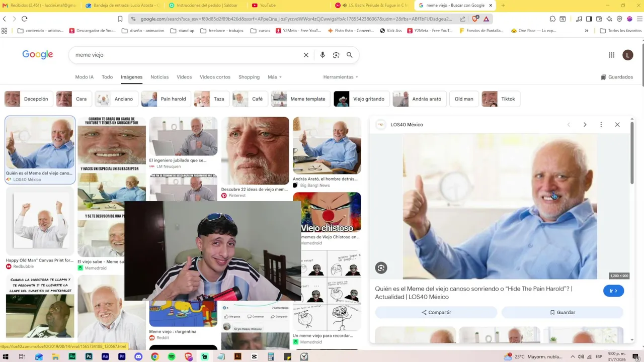
Task: Click the preview panel vertical scrollbar
Action: point(632,153)
